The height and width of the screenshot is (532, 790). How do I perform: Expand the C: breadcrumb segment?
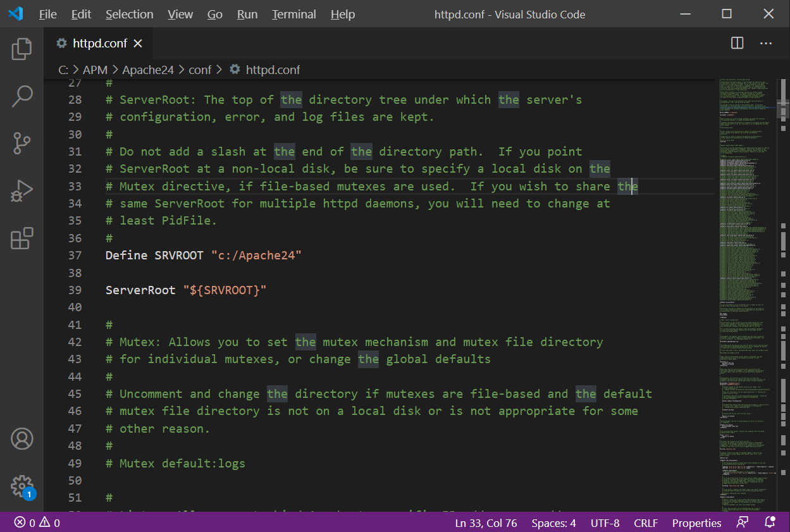[63, 70]
